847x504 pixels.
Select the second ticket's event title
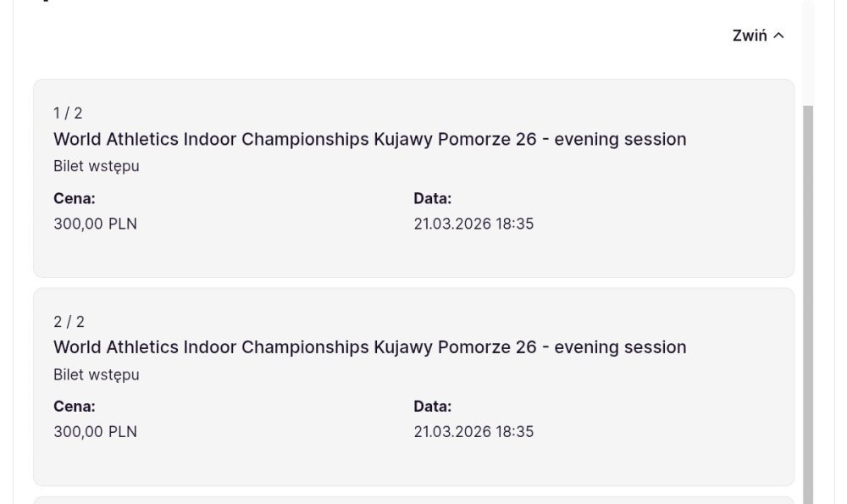(369, 347)
